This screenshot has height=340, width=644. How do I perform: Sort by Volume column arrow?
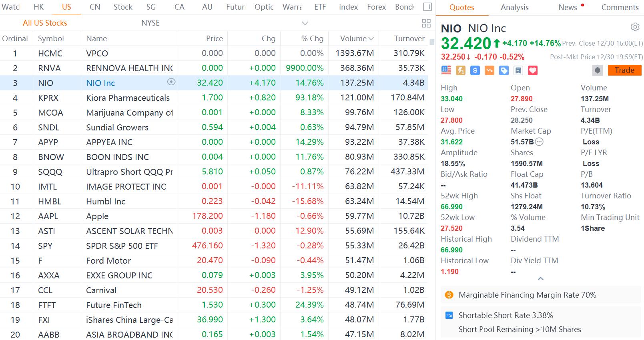coord(371,39)
